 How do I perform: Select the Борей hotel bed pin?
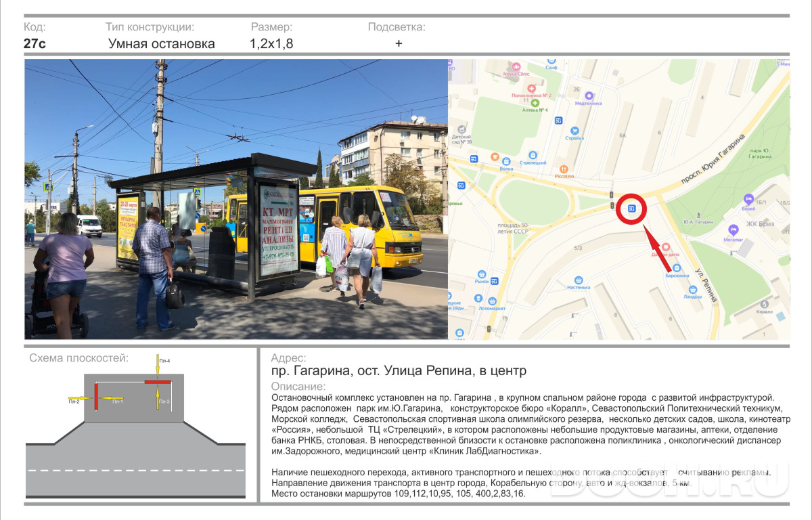pos(748,200)
